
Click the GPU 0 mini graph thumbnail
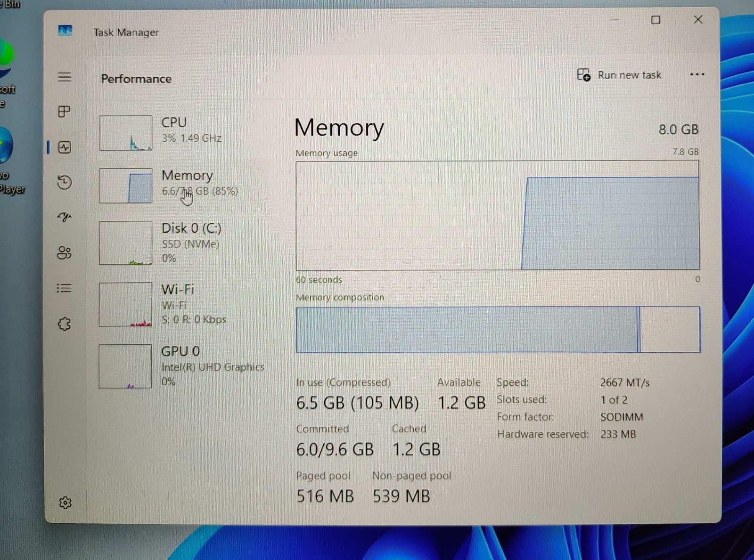coord(125,366)
